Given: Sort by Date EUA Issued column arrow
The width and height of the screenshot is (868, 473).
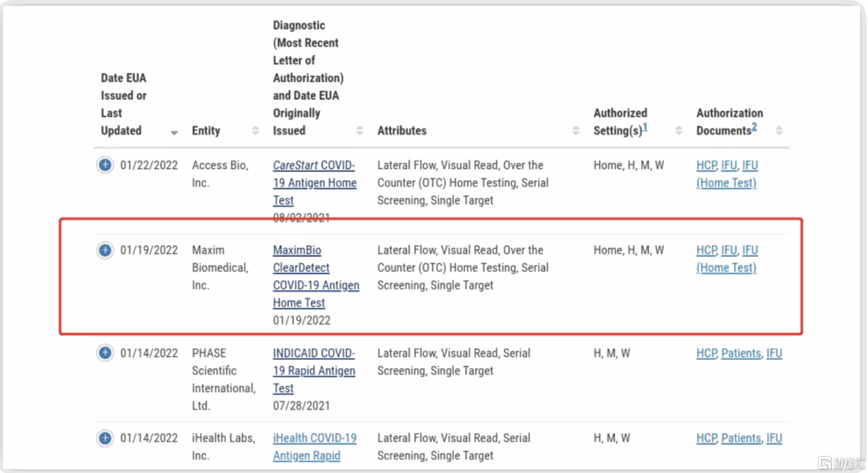Looking at the screenshot, I should tap(174, 133).
